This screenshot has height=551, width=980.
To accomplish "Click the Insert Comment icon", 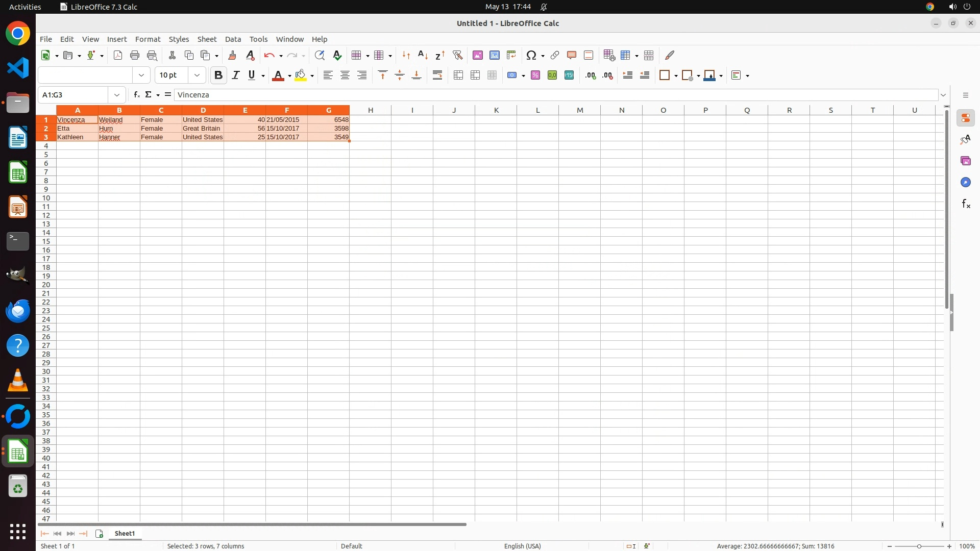I will 572,55.
